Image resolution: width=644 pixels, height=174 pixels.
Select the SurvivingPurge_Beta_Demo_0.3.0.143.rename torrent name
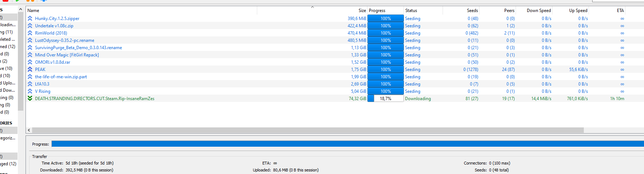pyautogui.click(x=78, y=47)
